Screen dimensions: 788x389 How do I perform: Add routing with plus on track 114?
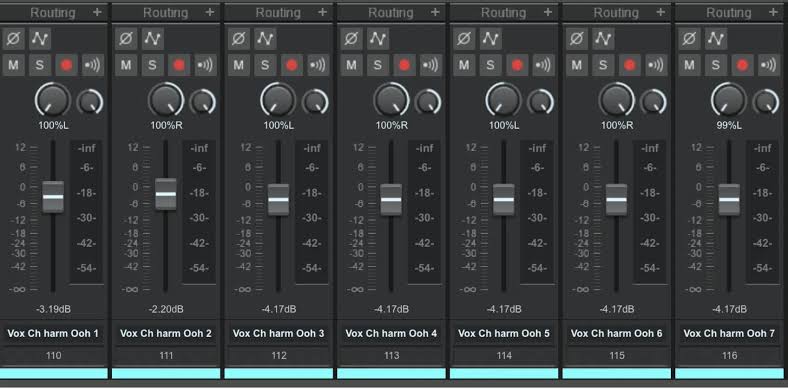(547, 12)
